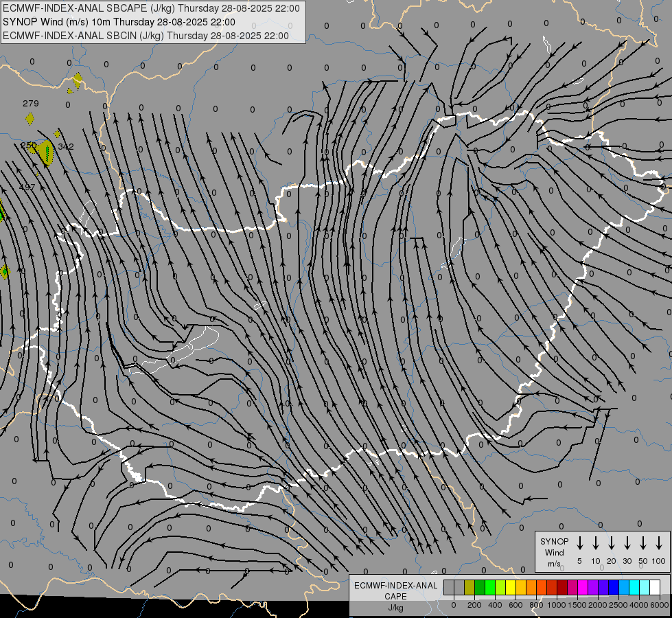Select the deep blue swatch before 2500
This screenshot has height=618, width=672.
point(614,587)
